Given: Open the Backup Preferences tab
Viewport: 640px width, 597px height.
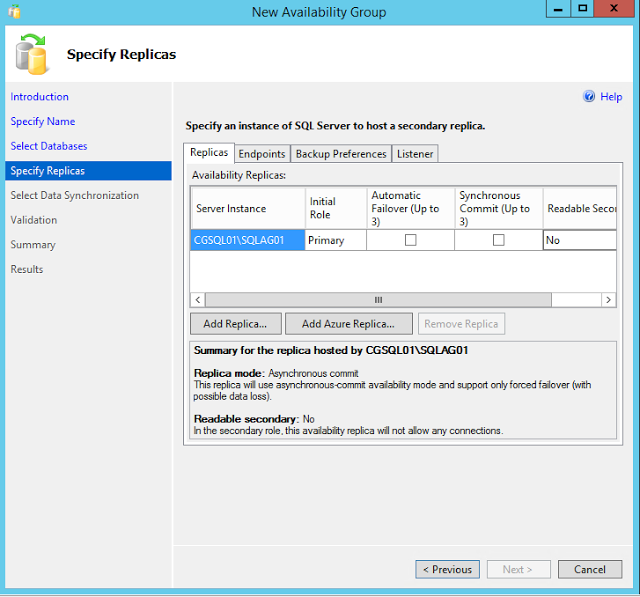Looking at the screenshot, I should point(341,154).
